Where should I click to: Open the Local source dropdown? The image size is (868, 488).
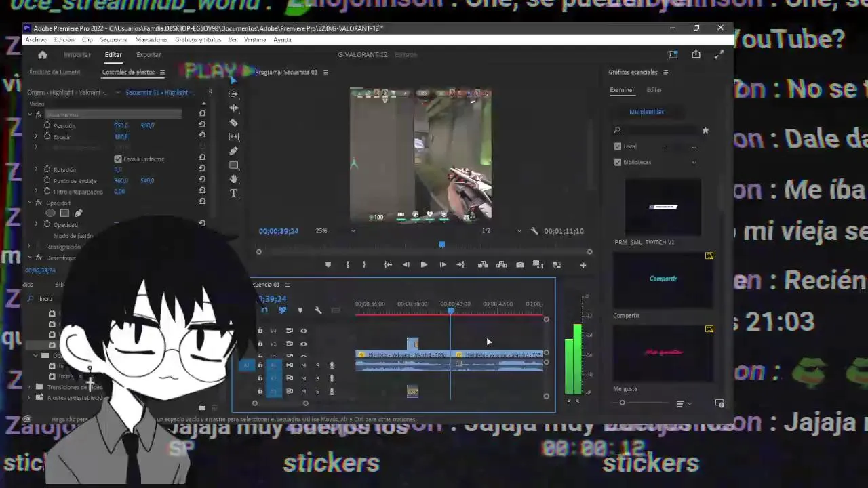click(x=693, y=147)
